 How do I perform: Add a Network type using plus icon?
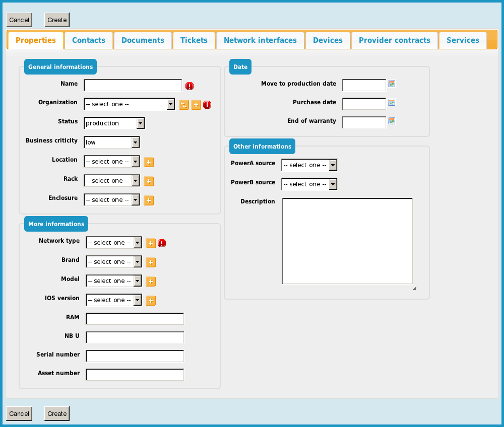[x=151, y=243]
